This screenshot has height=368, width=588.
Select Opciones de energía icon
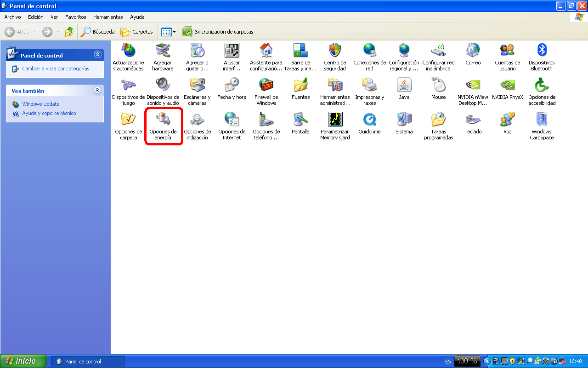(163, 126)
